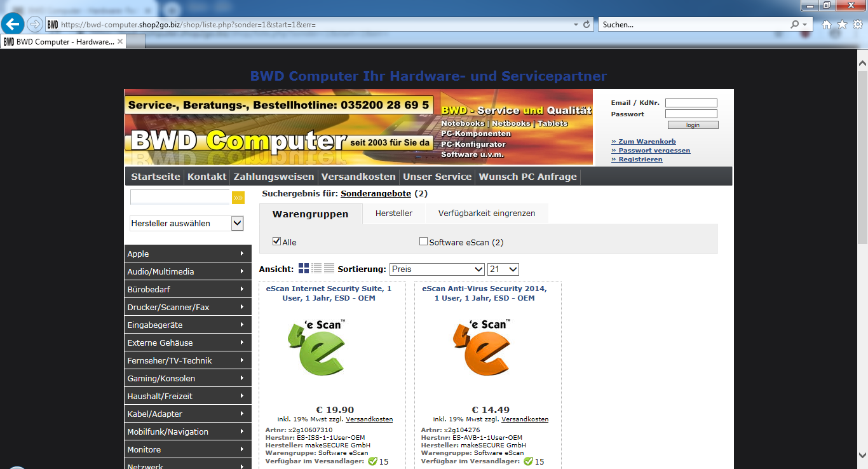The width and height of the screenshot is (868, 469).
Task: Expand the Monitore category
Action: pos(188,449)
